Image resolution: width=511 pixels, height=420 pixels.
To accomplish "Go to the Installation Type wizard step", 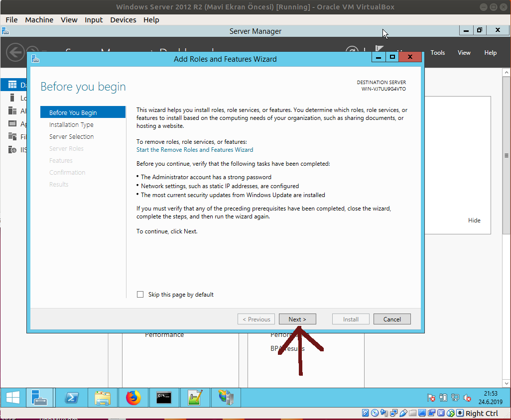I will pyautogui.click(x=71, y=125).
